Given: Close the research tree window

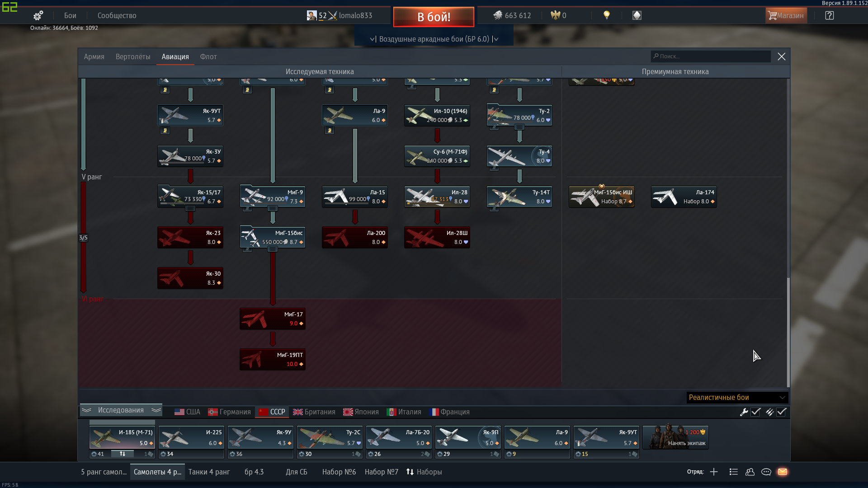Looking at the screenshot, I should click(x=782, y=56).
